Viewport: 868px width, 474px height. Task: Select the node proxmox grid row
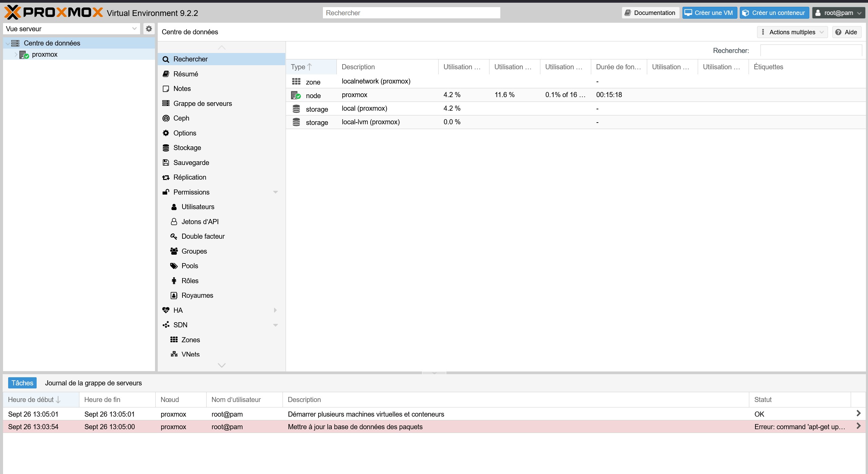[576, 95]
